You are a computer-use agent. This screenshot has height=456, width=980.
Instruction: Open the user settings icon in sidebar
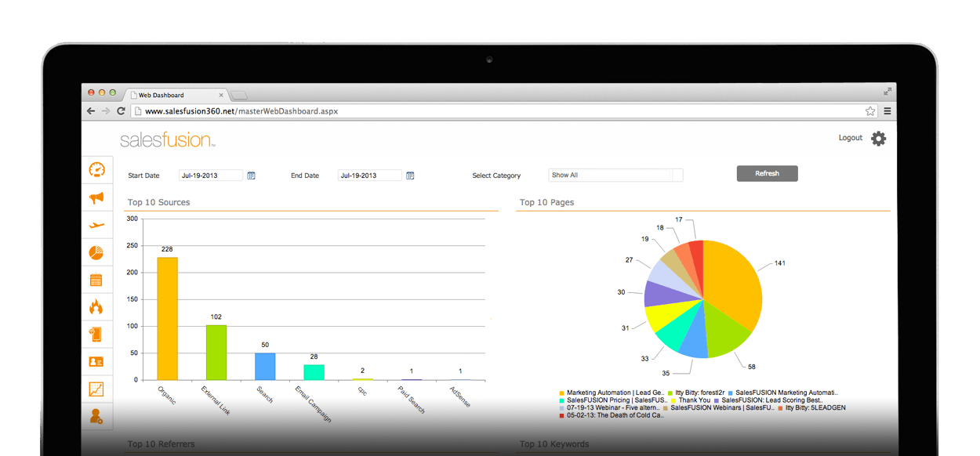pos(96,416)
